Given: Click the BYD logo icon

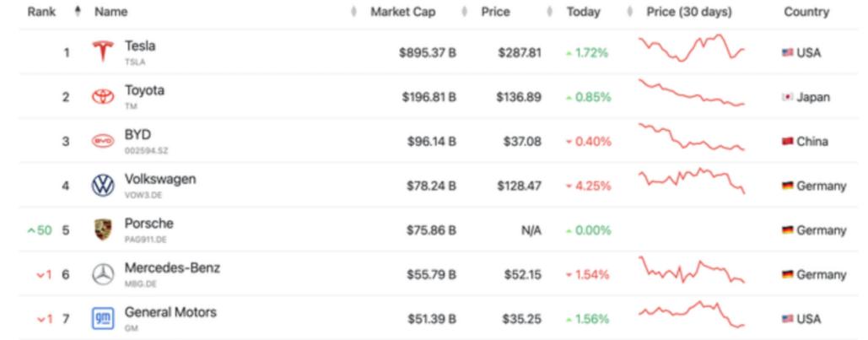Looking at the screenshot, I should point(102,141).
